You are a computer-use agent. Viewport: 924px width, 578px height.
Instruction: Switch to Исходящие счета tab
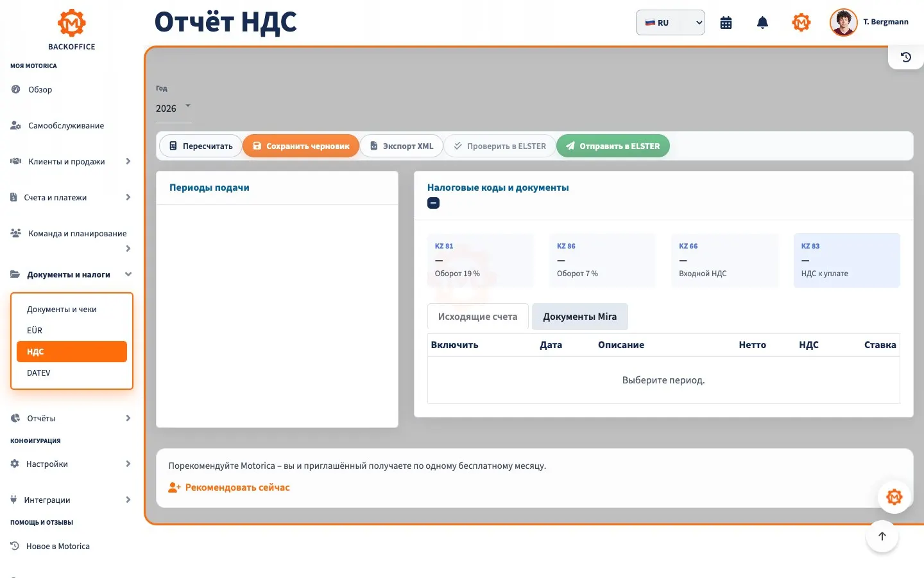pos(478,317)
